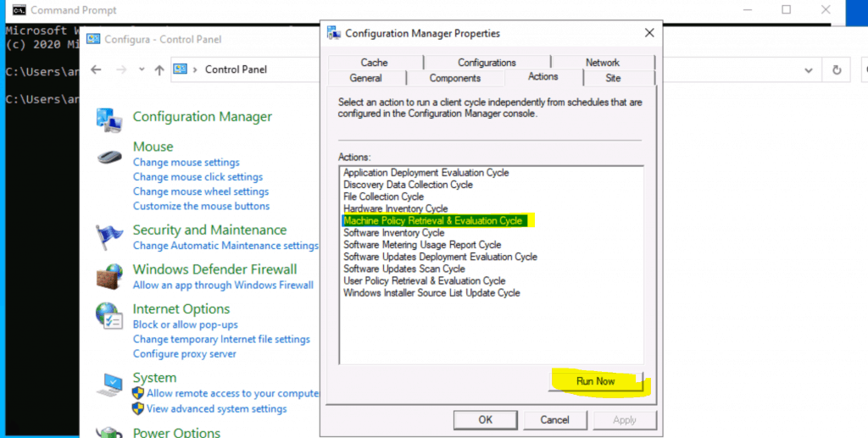This screenshot has height=438, width=868.
Task: Open Windows Defender Firewall heading link
Action: pyautogui.click(x=214, y=269)
